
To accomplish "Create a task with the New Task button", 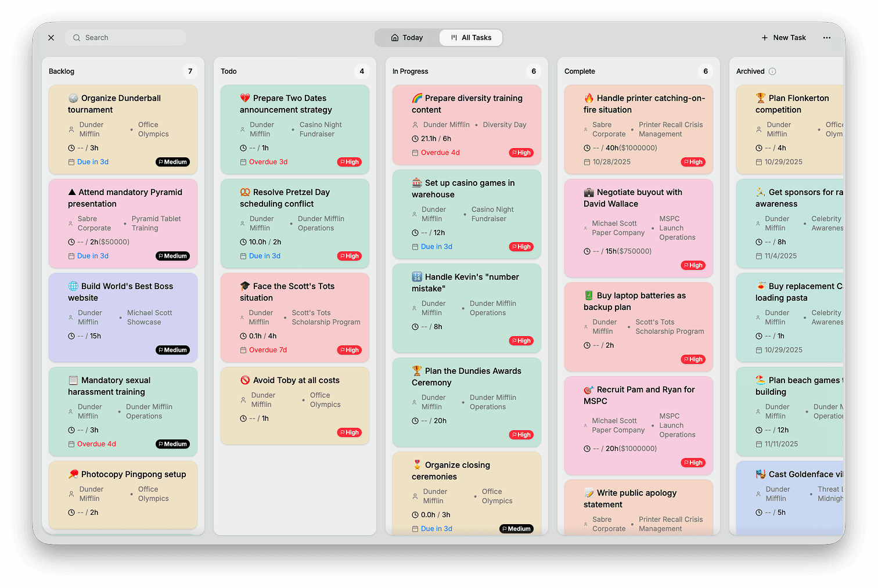I will pyautogui.click(x=783, y=37).
